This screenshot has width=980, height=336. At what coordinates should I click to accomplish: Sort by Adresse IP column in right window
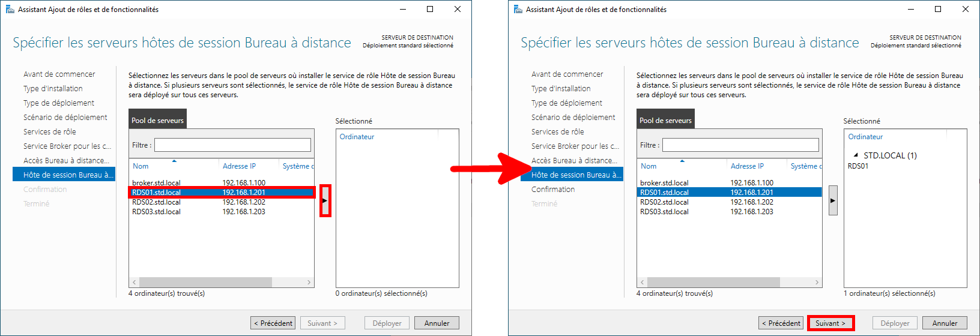pos(747,166)
